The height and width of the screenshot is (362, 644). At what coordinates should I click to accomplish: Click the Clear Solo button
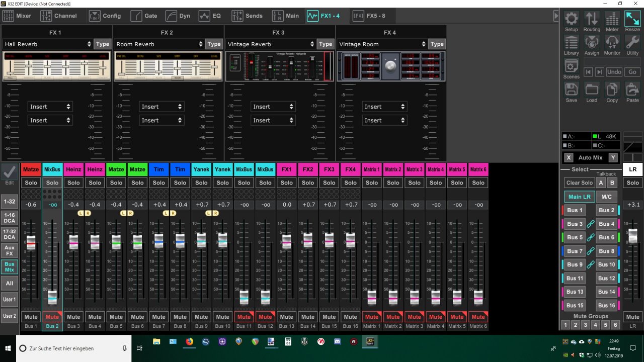click(579, 183)
